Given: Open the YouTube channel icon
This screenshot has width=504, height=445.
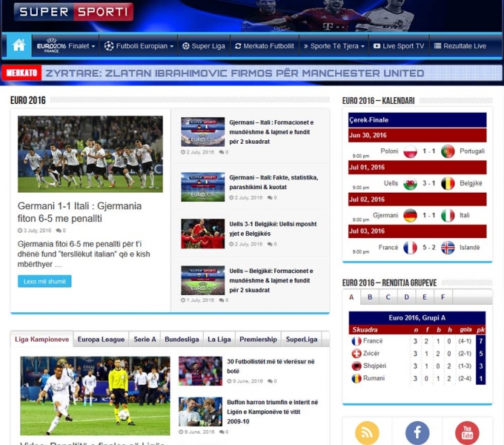Looking at the screenshot, I should [x=467, y=433].
